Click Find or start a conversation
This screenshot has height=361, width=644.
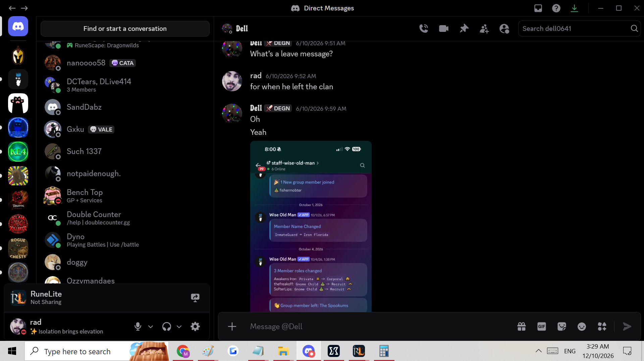[125, 29]
